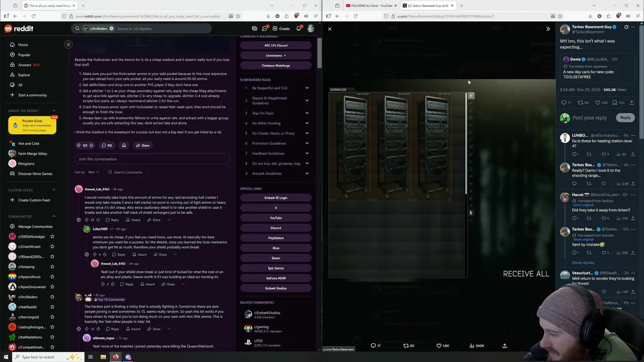Open Firefox downloads in right window
Image resolution: width=644 pixels, height=362 pixels.
[x=590, y=16]
